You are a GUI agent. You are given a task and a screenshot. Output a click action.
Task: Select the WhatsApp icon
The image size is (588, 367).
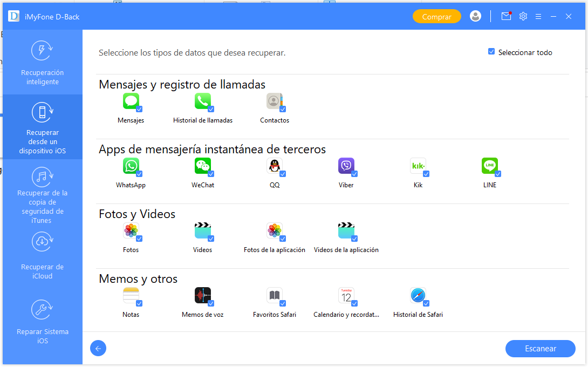(x=131, y=166)
